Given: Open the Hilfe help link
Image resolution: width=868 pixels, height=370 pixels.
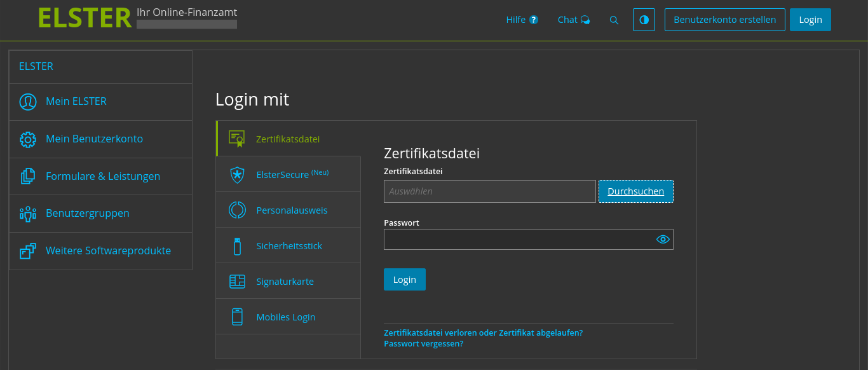Looking at the screenshot, I should point(522,20).
